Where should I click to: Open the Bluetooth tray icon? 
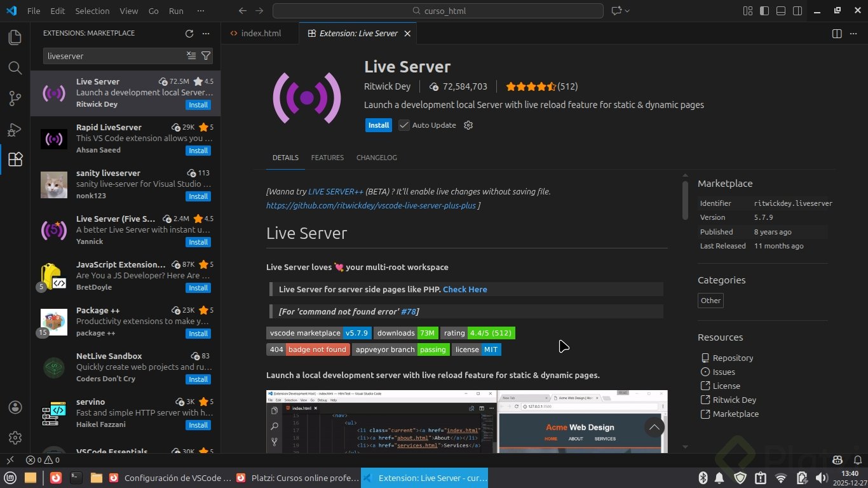703,478
